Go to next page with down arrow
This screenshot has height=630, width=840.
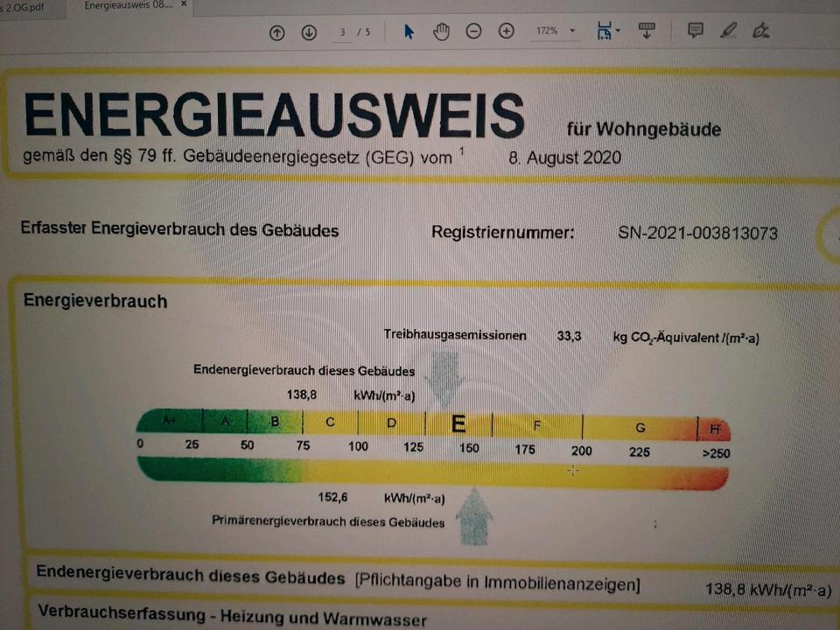(x=309, y=32)
